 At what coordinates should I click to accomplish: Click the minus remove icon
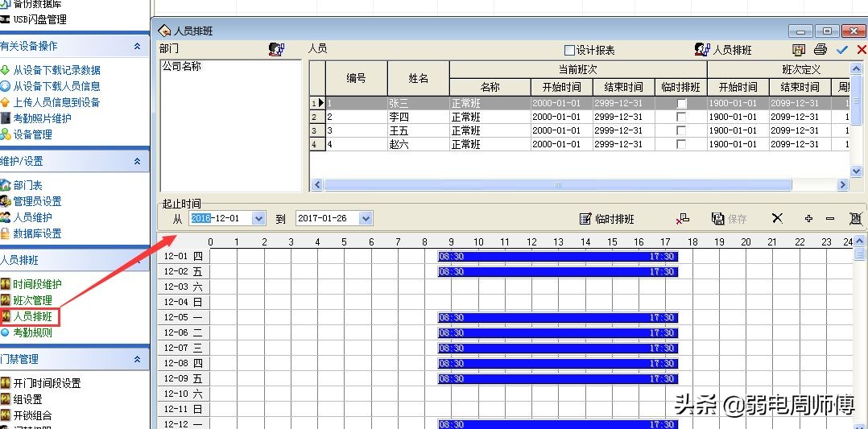(x=830, y=219)
